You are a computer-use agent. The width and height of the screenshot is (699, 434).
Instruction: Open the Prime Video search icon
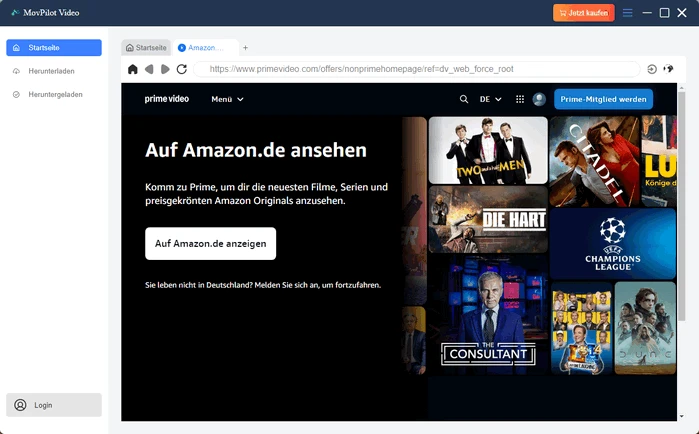point(464,99)
